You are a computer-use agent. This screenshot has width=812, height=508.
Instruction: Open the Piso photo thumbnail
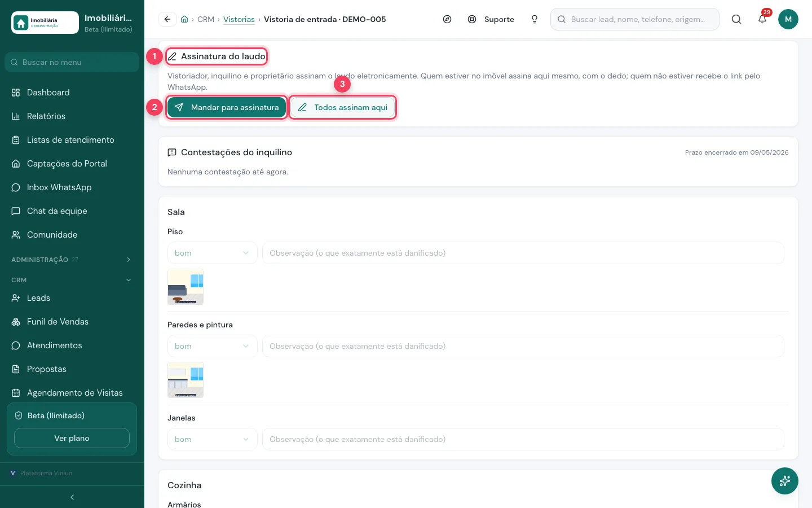coord(186,287)
